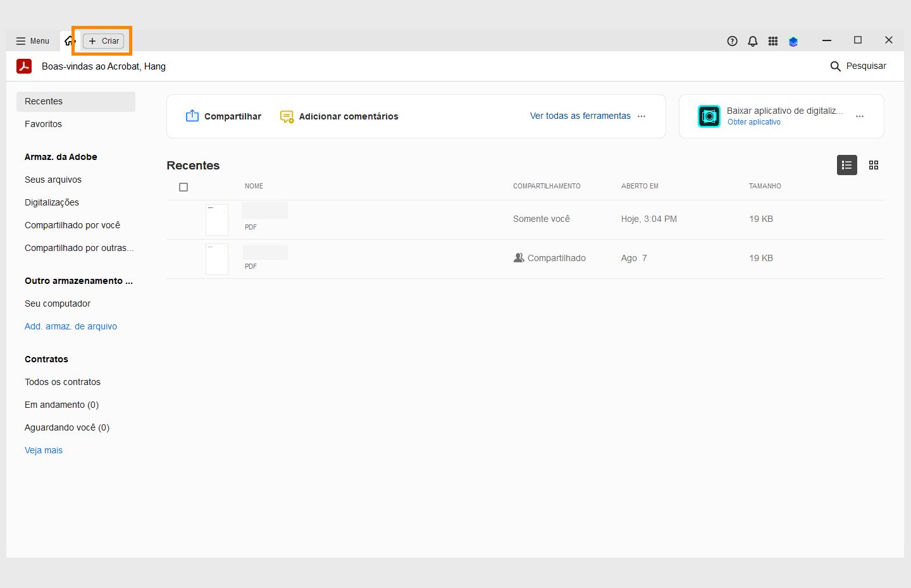Click the Baixar aplicativo de digitaliz... title
Screen dimensions: 911x588
click(x=784, y=111)
